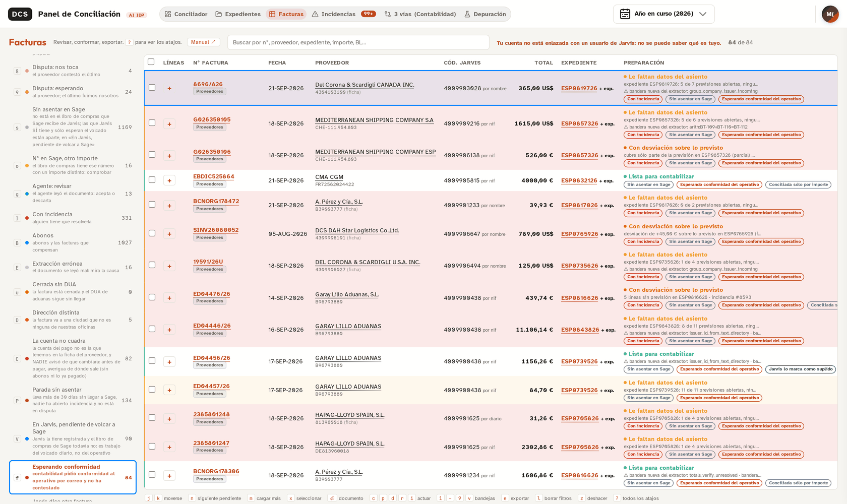Expand lines of invoice 8696/A26
Screen dimensions: 847x504
[169, 88]
